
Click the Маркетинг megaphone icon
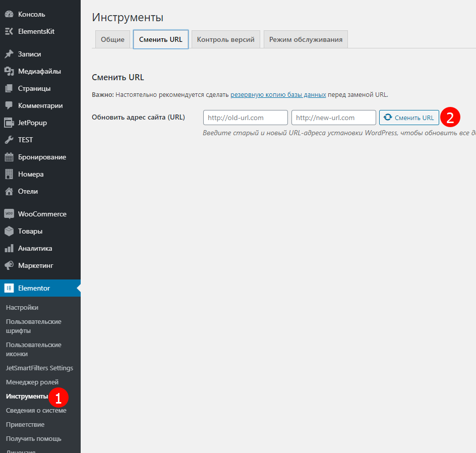(9, 265)
